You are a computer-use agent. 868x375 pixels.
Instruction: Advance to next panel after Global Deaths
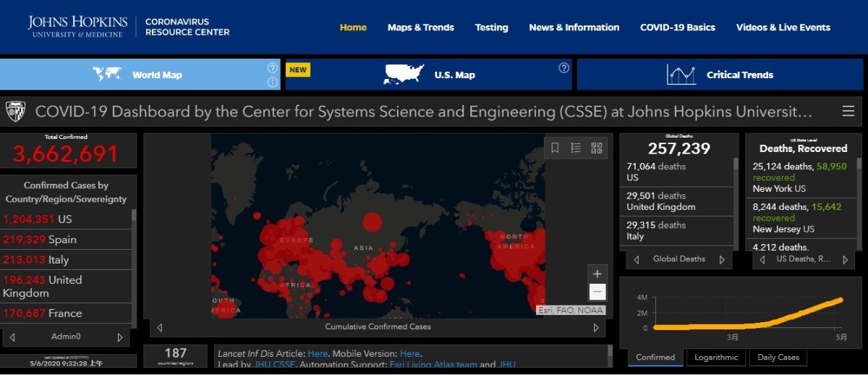pos(721,259)
